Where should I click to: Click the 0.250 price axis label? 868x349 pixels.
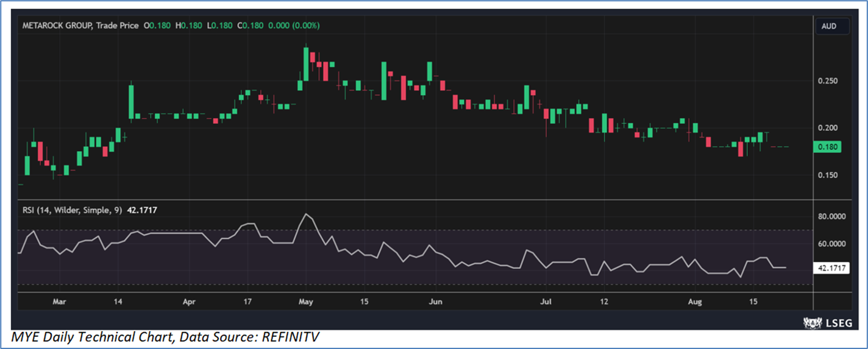point(828,80)
